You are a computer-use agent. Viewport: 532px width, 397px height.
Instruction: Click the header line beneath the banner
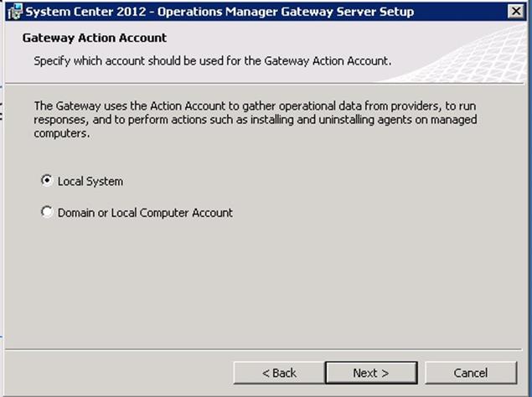tap(263, 83)
